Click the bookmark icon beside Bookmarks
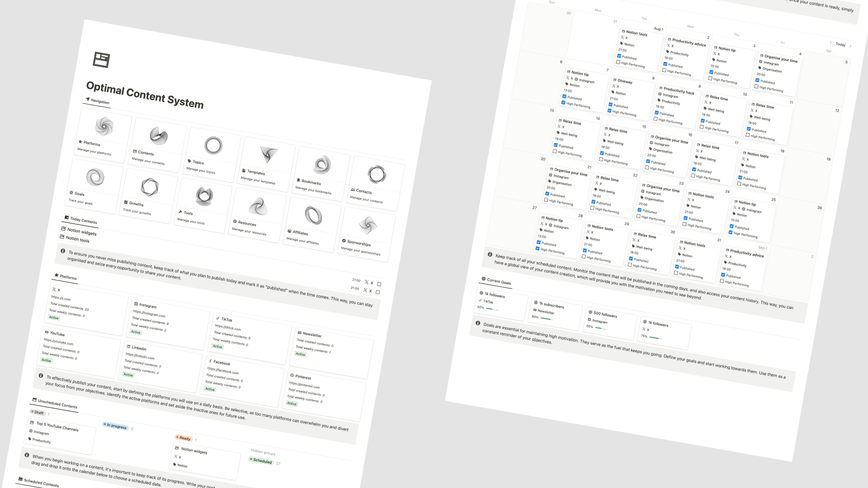This screenshot has height=488, width=868. coord(298,180)
